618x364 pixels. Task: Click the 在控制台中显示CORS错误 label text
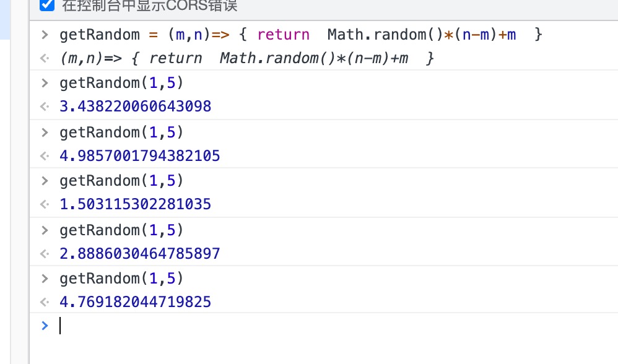pyautogui.click(x=149, y=6)
